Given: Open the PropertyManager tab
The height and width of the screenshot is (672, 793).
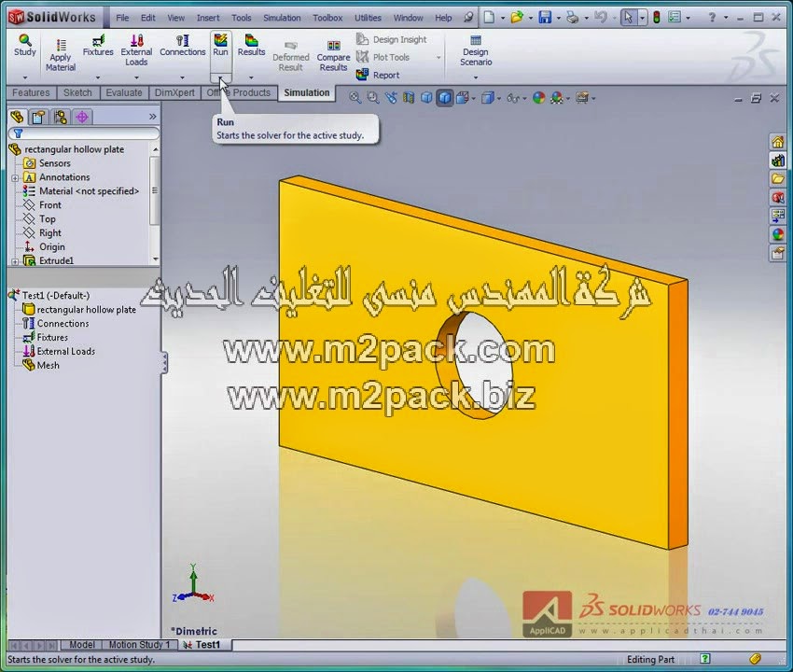Looking at the screenshot, I should pos(38,118).
